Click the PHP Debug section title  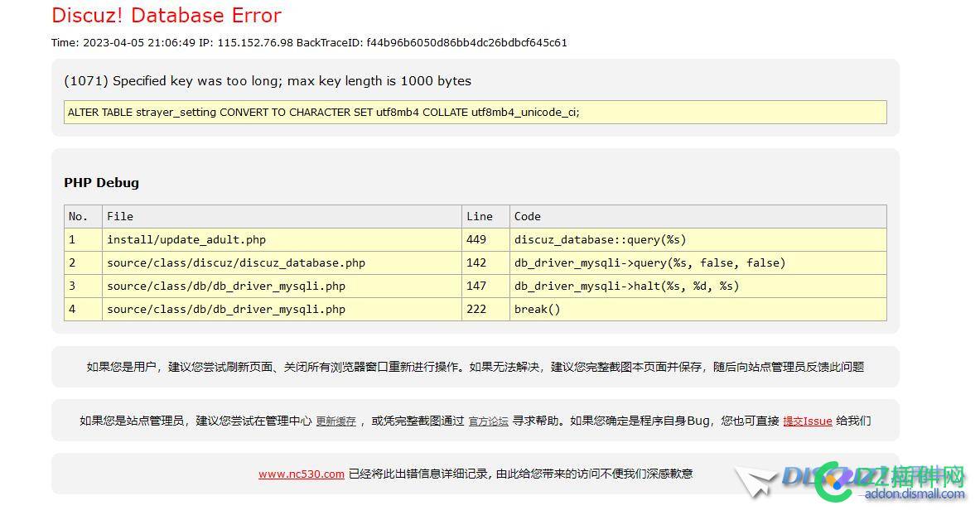coord(101,182)
